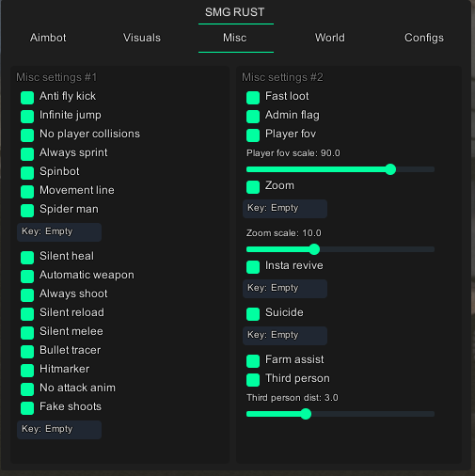Disable the Admin flag checkbox
This screenshot has height=476, width=475.
click(x=253, y=117)
